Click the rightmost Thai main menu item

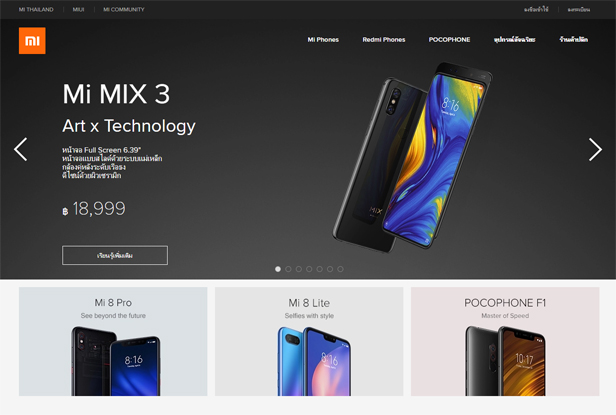click(x=574, y=40)
